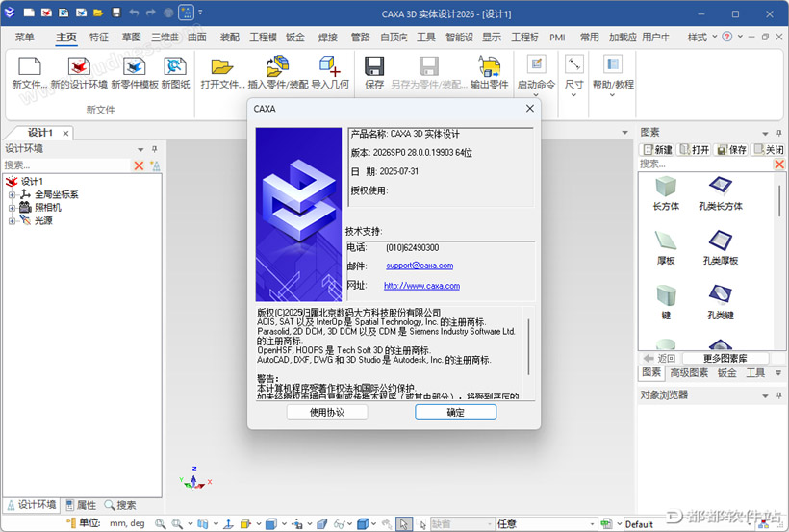Screen dimensions: 789x532
Task: Open the 菜单 menu
Action: pyautogui.click(x=24, y=38)
